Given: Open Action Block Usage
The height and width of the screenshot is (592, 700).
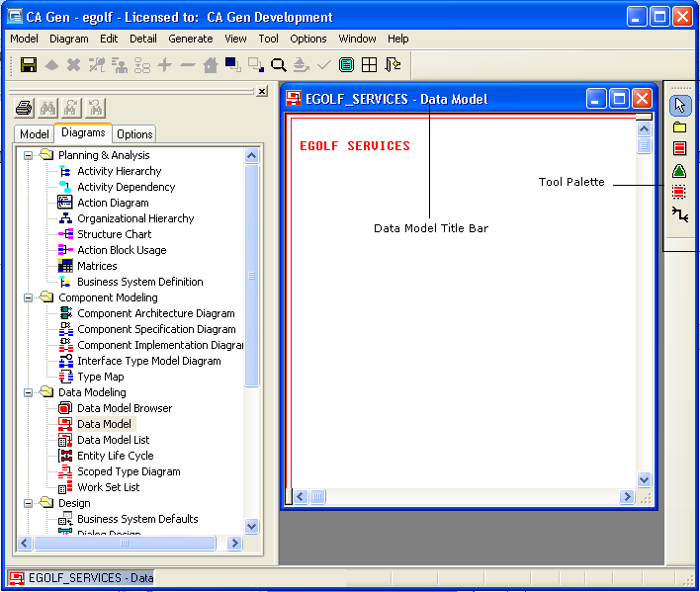Looking at the screenshot, I should click(x=122, y=250).
